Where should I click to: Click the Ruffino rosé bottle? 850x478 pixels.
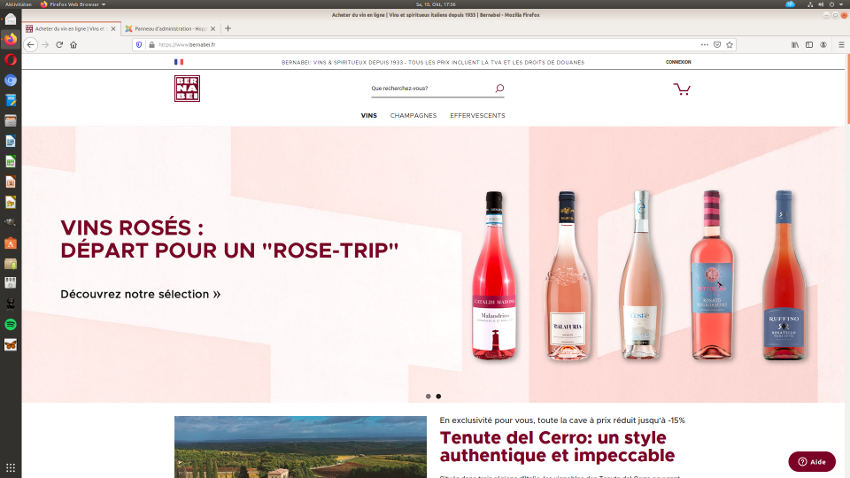pos(784,275)
